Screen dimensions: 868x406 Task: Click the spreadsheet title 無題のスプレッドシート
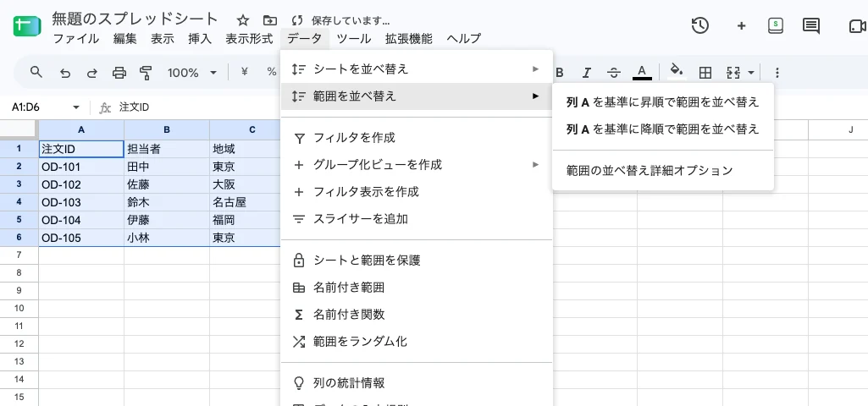click(135, 19)
